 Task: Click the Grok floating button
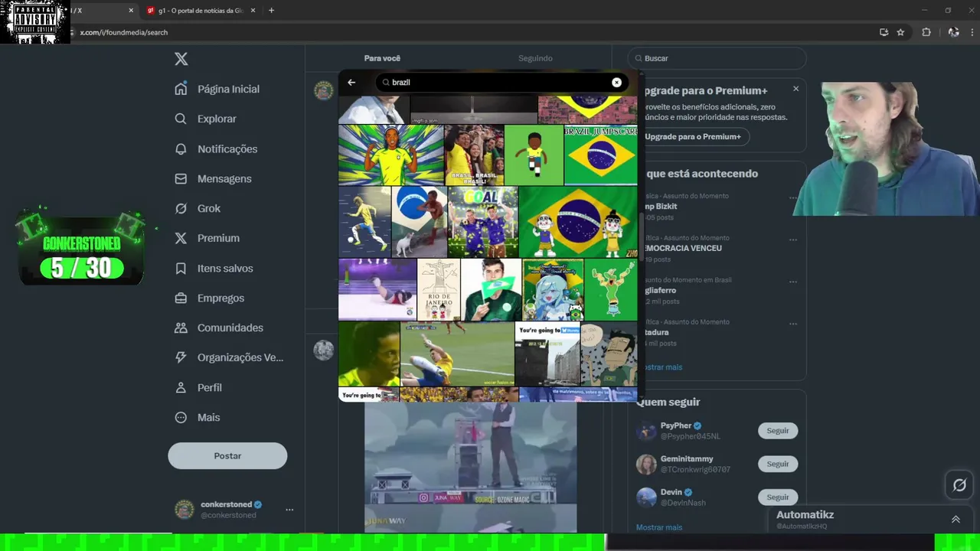[959, 484]
